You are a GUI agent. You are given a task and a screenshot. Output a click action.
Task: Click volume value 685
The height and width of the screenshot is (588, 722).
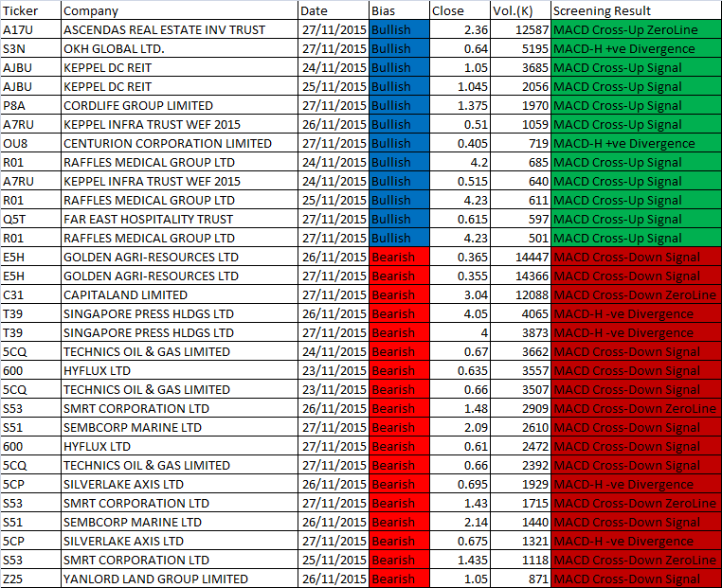[520, 162]
